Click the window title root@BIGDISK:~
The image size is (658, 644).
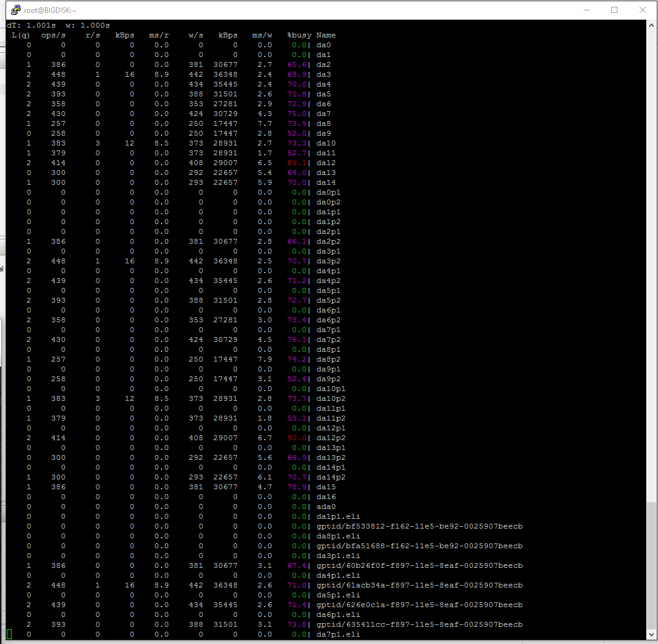pos(50,10)
